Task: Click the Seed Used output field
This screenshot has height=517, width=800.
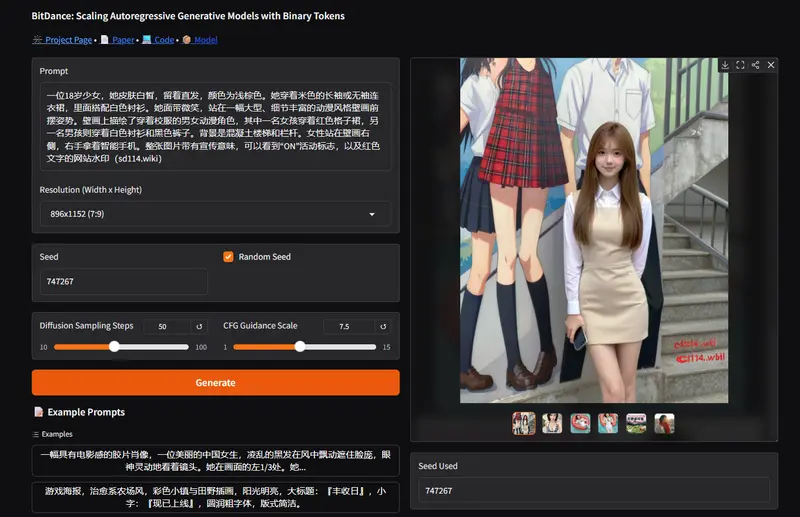Action: [x=594, y=490]
